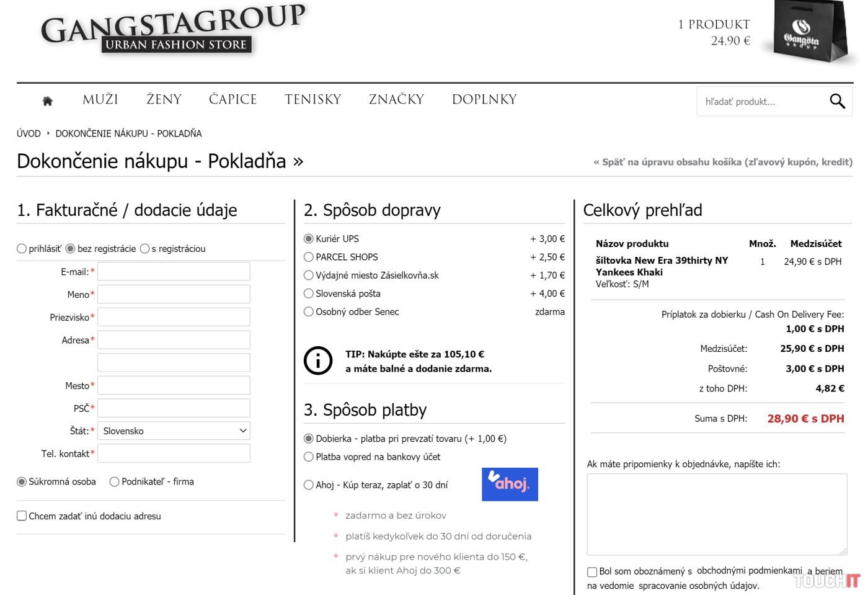Click the E-mail input field
The image size is (868, 595).
[x=174, y=271]
